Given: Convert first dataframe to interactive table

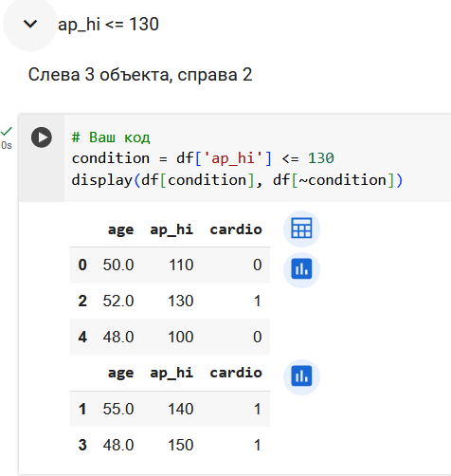Looking at the screenshot, I should click(301, 229).
